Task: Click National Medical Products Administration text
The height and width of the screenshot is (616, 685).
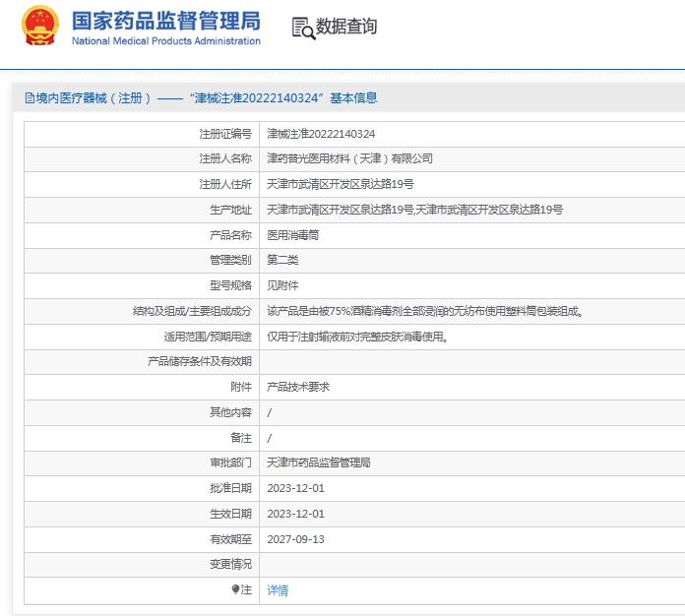Action: pos(166,41)
